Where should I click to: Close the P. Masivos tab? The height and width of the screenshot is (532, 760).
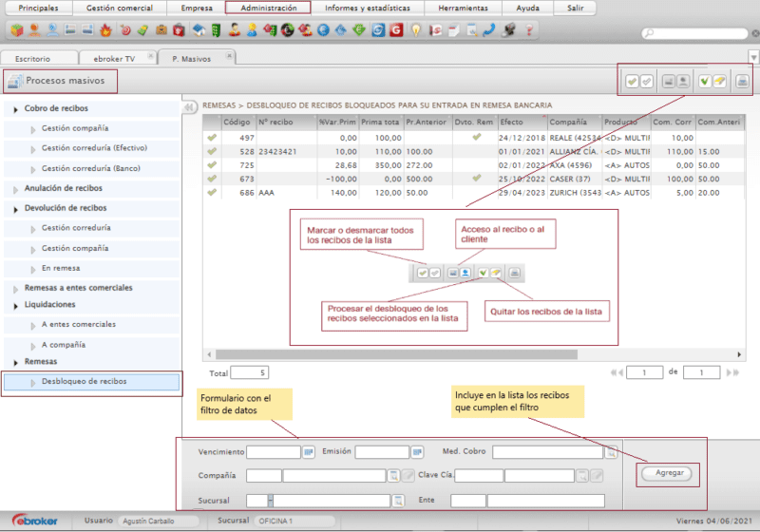[229, 56]
